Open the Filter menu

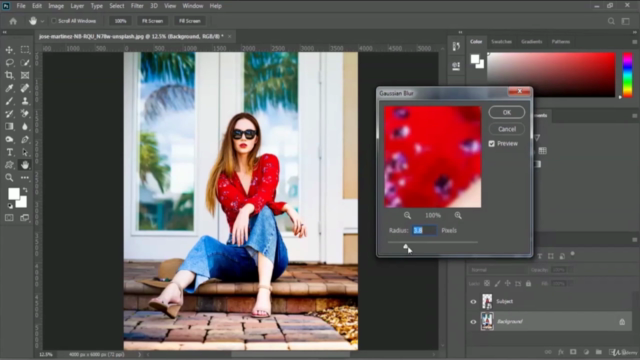[x=137, y=6]
